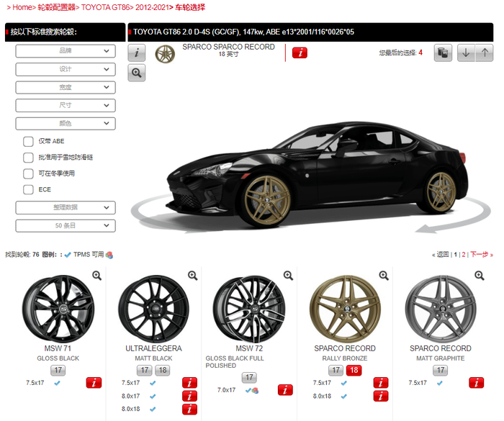Select size 17 for SPARCO RECORD Rally Bronze
504x421 pixels.
coord(336,370)
